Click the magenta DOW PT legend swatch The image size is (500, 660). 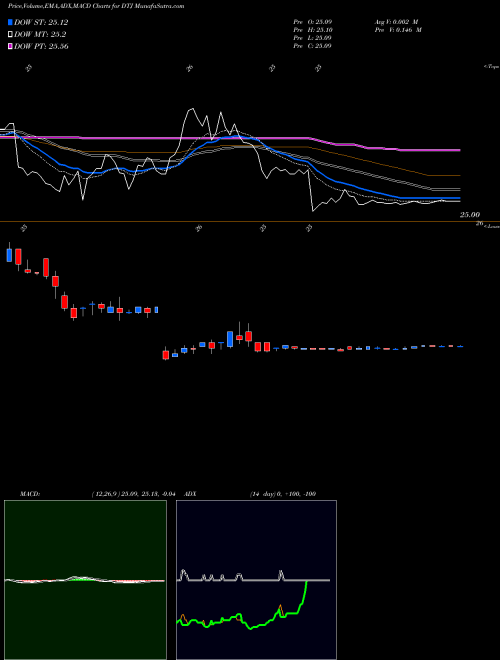pos(11,46)
